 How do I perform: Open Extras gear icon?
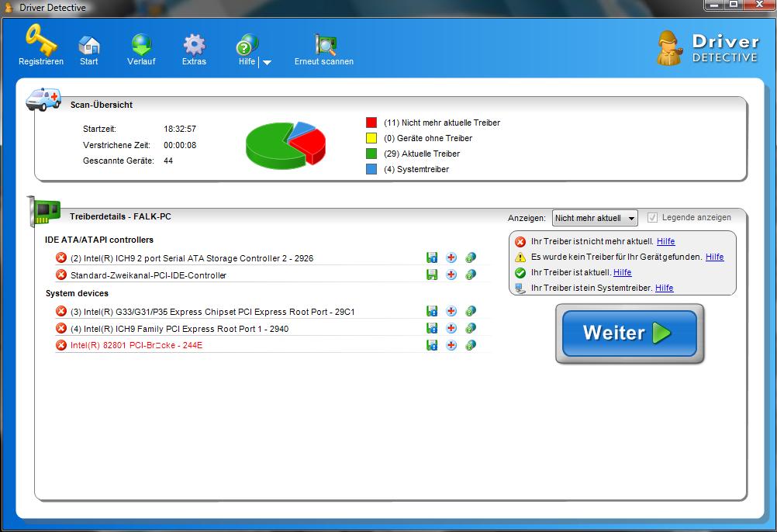click(194, 44)
